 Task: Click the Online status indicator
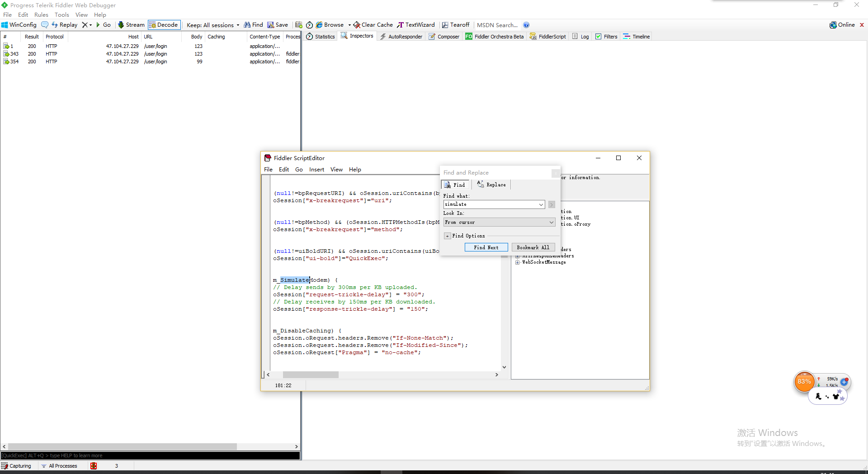pos(842,25)
